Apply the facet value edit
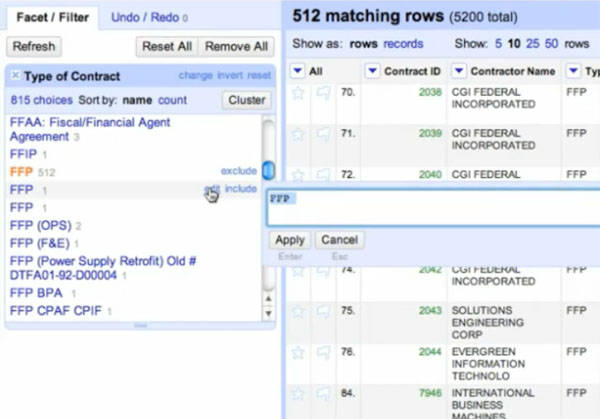The image size is (600, 419). (290, 240)
